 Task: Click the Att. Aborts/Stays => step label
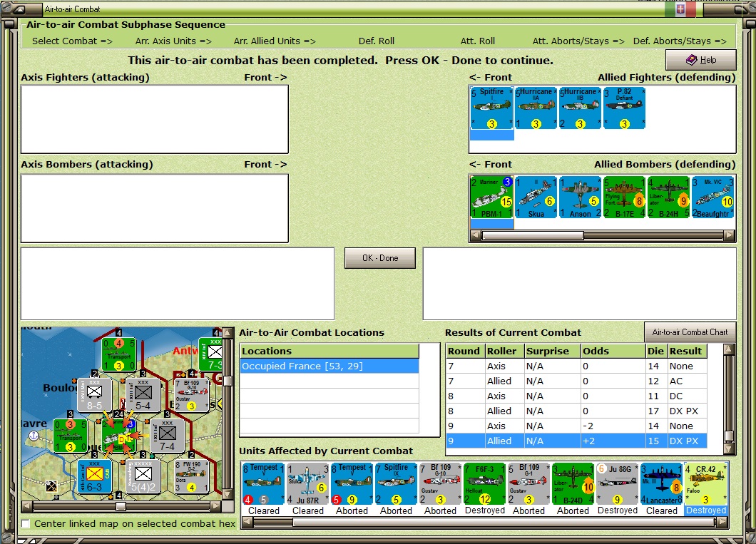[x=578, y=41]
